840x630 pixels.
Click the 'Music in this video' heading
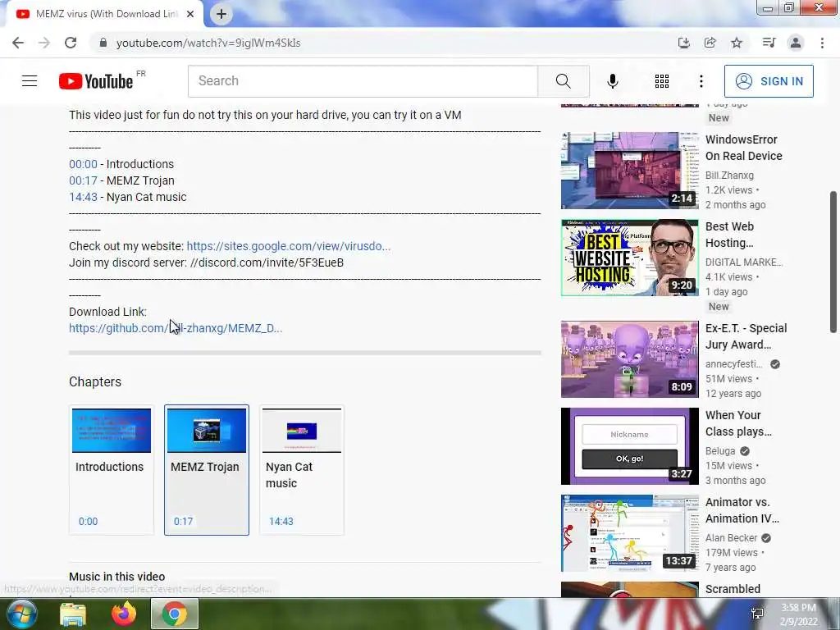(116, 577)
